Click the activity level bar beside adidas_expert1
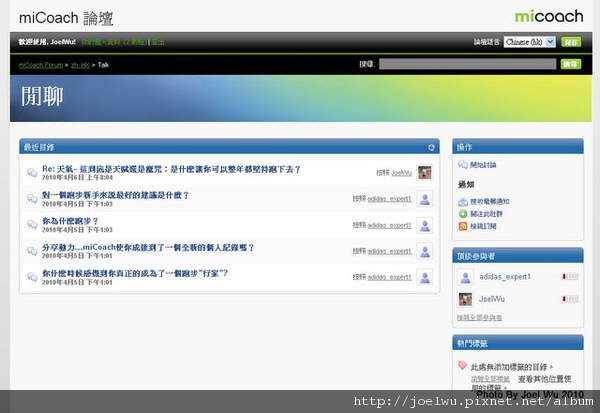This screenshot has height=413, width=600. click(570, 276)
